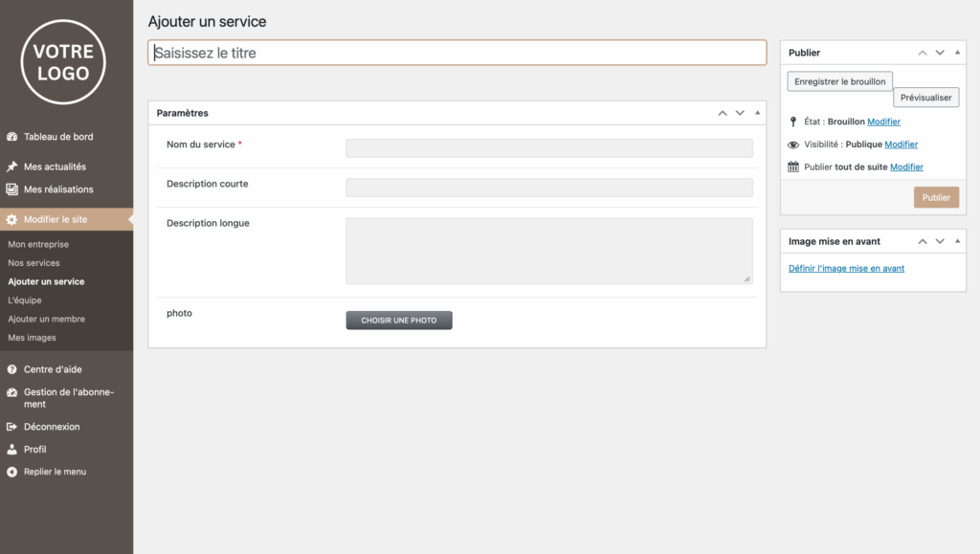
Task: Open Nos services in the submenu
Action: 33,263
